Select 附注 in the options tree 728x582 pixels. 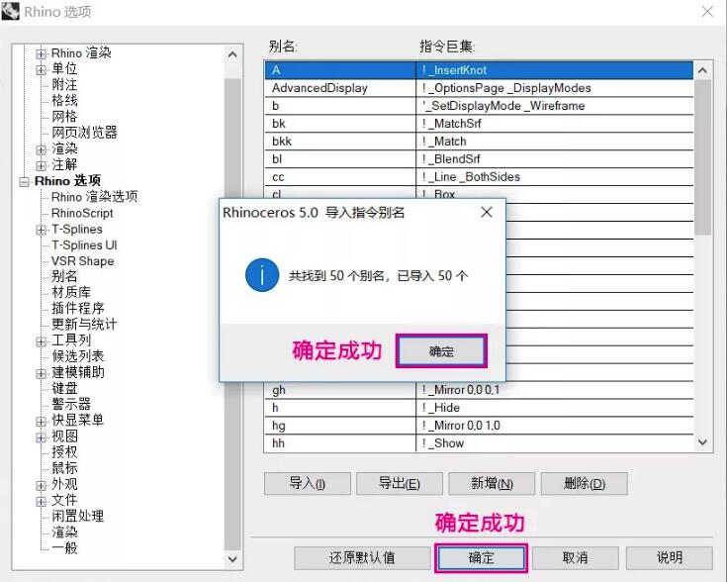pos(64,84)
